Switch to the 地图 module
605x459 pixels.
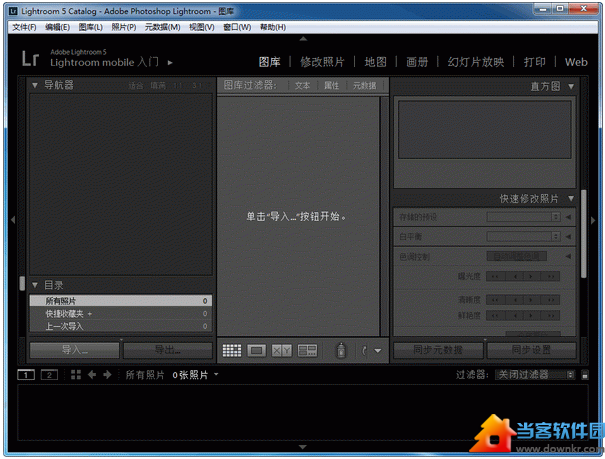375,62
